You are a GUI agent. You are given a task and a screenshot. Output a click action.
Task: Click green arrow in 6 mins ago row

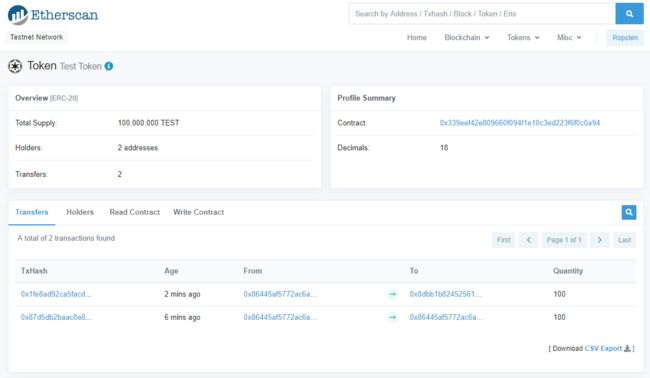click(392, 317)
